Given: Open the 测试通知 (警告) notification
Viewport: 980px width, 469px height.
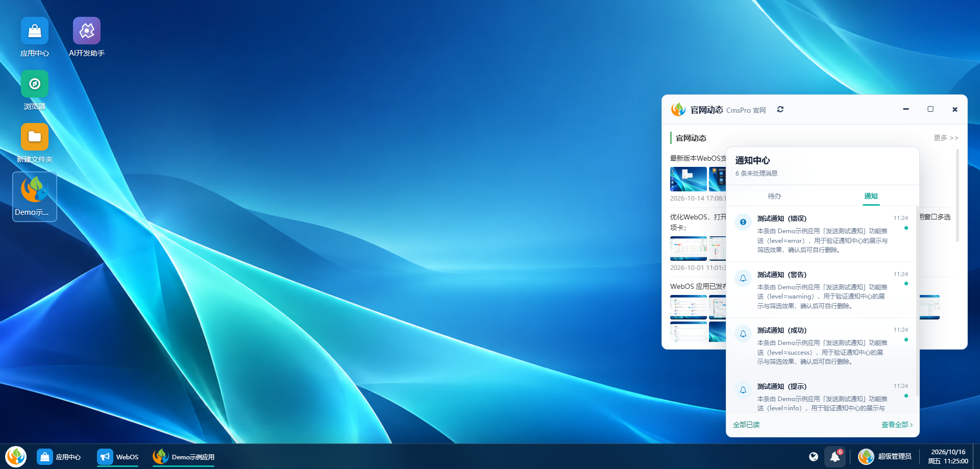Looking at the screenshot, I should click(x=822, y=290).
